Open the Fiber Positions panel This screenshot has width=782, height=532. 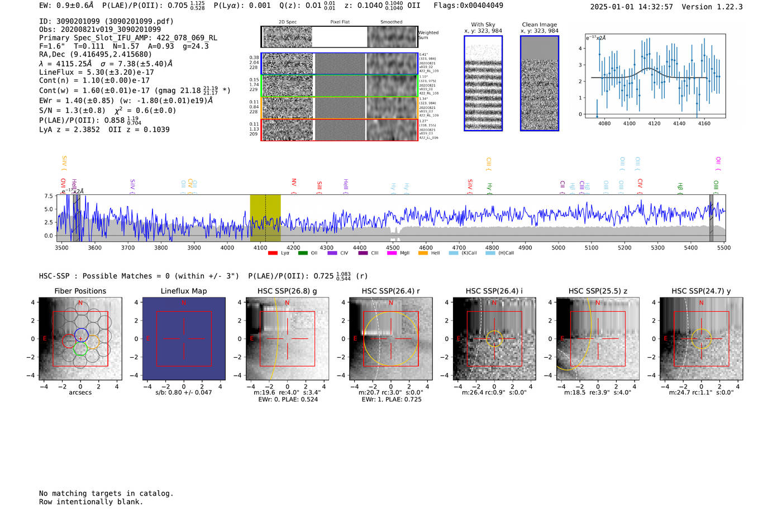click(x=80, y=339)
